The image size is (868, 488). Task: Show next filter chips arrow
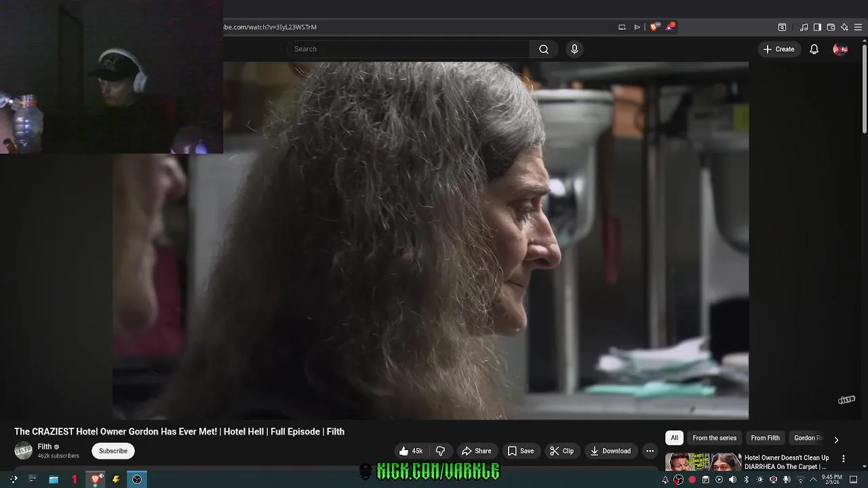point(836,439)
